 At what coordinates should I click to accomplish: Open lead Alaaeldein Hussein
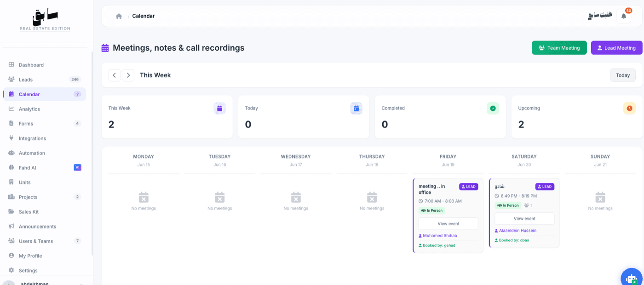[517, 231]
